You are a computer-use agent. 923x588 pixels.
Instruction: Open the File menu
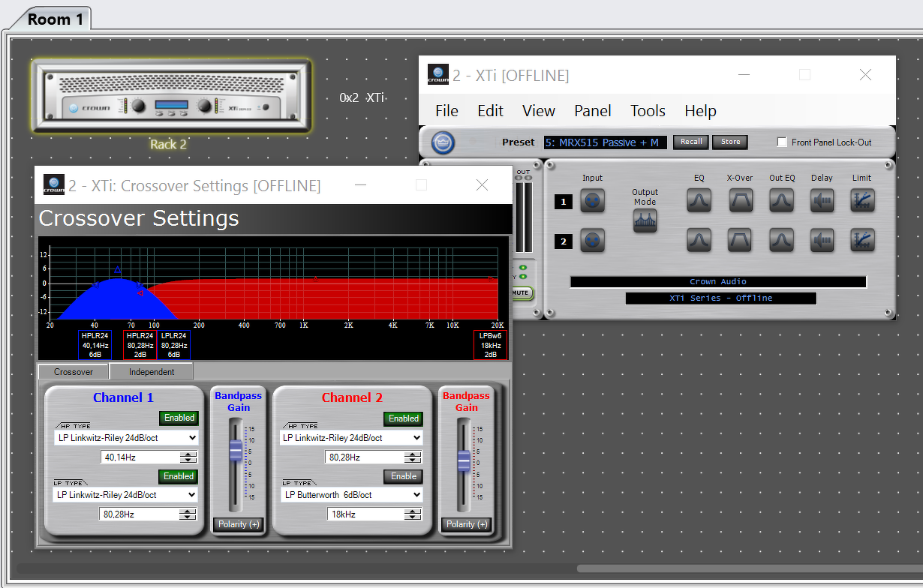coord(446,111)
